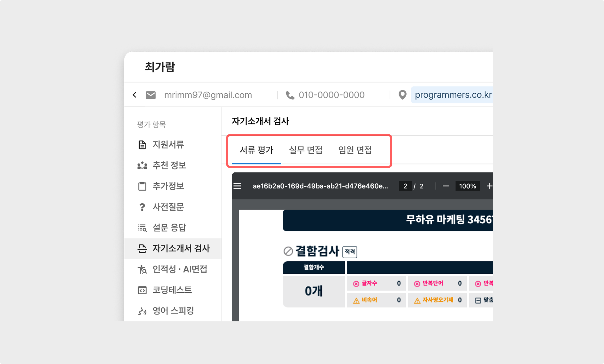Go to the 추가정보 sidebar item
Image resolution: width=604 pixels, height=364 pixels.
[x=168, y=186]
